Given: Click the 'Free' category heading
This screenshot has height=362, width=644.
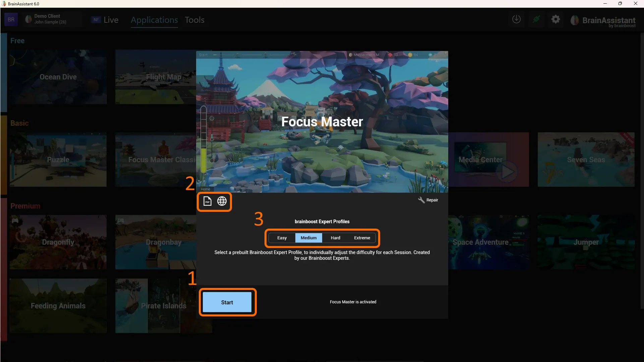Looking at the screenshot, I should [17, 41].
